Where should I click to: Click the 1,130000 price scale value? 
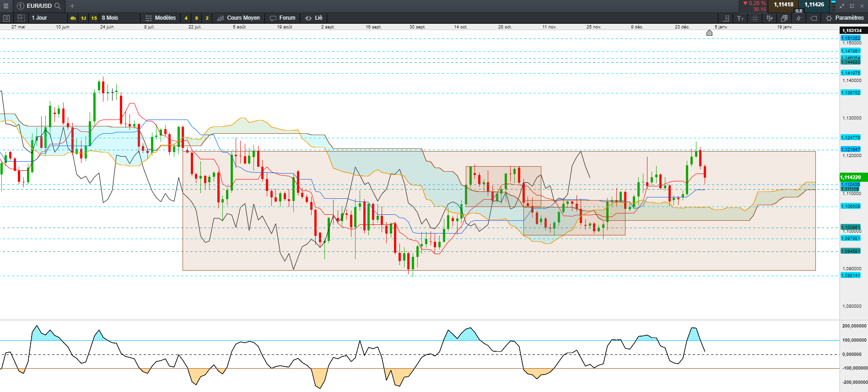pyautogui.click(x=852, y=118)
